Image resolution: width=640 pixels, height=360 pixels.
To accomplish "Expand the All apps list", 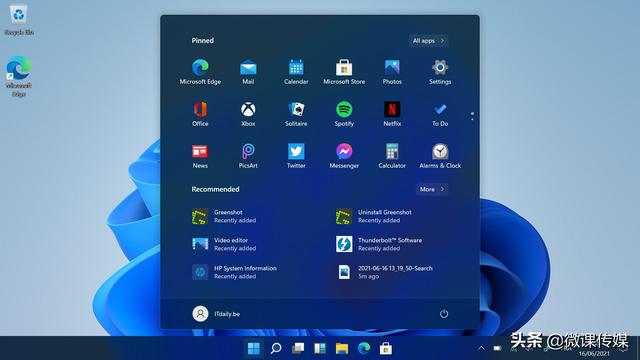I will click(x=428, y=40).
